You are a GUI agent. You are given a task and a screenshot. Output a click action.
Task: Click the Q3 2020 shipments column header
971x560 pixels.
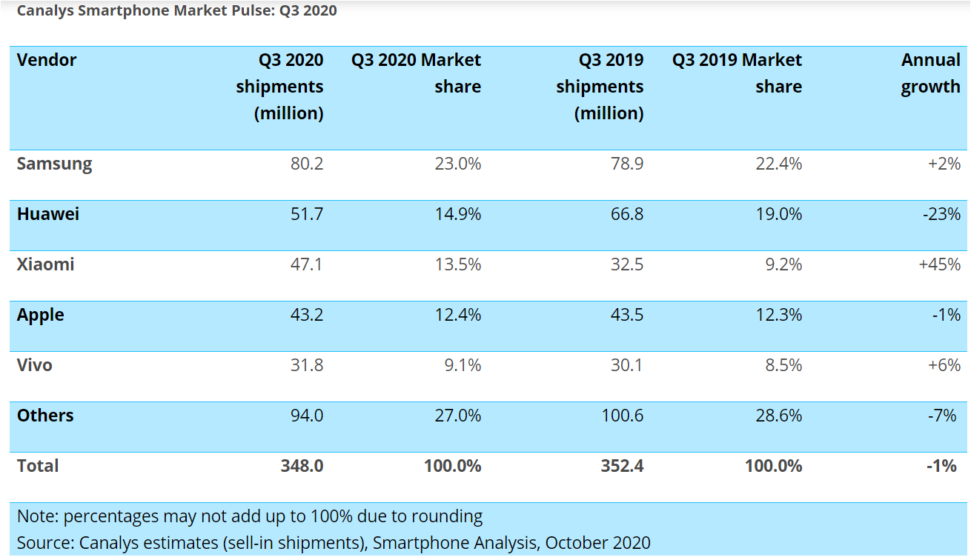point(279,87)
